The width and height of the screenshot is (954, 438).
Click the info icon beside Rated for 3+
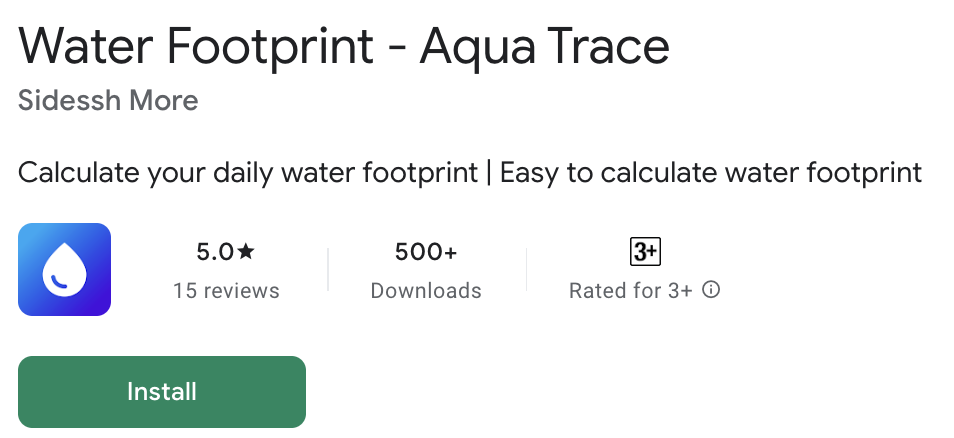(x=712, y=290)
